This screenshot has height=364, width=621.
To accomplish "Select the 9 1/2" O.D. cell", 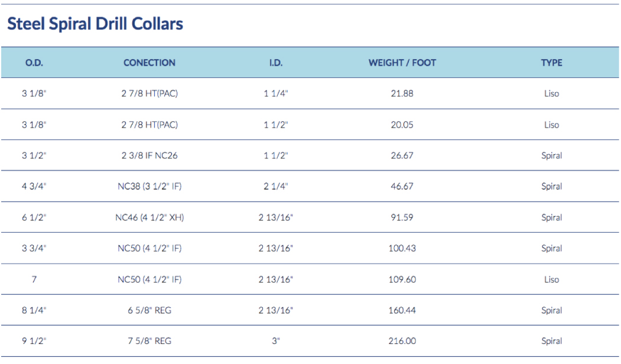I will (x=34, y=341).
